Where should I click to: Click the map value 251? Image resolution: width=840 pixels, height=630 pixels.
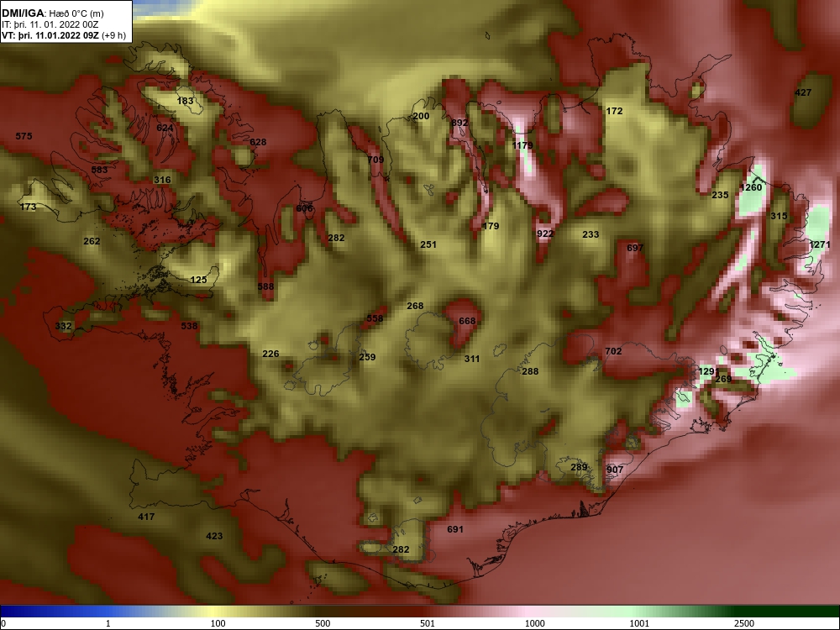(428, 244)
